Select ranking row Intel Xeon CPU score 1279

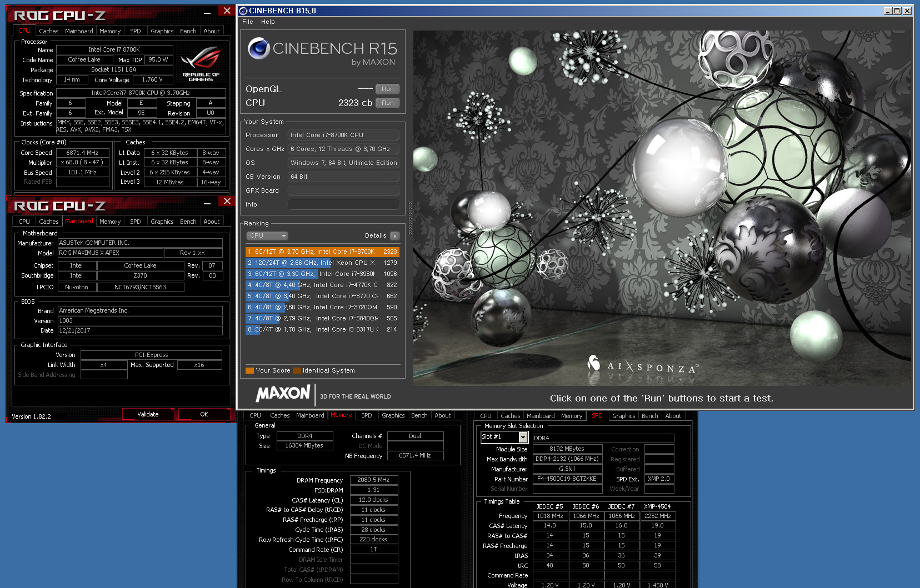[x=322, y=263]
